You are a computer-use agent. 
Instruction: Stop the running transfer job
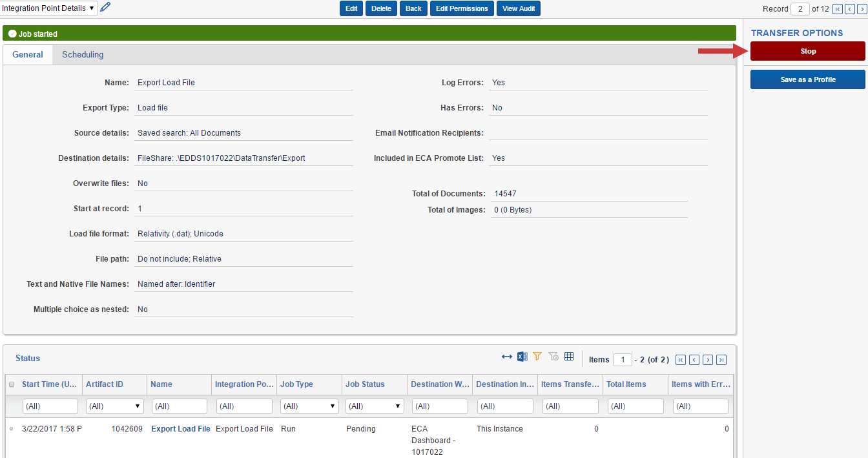(x=808, y=51)
